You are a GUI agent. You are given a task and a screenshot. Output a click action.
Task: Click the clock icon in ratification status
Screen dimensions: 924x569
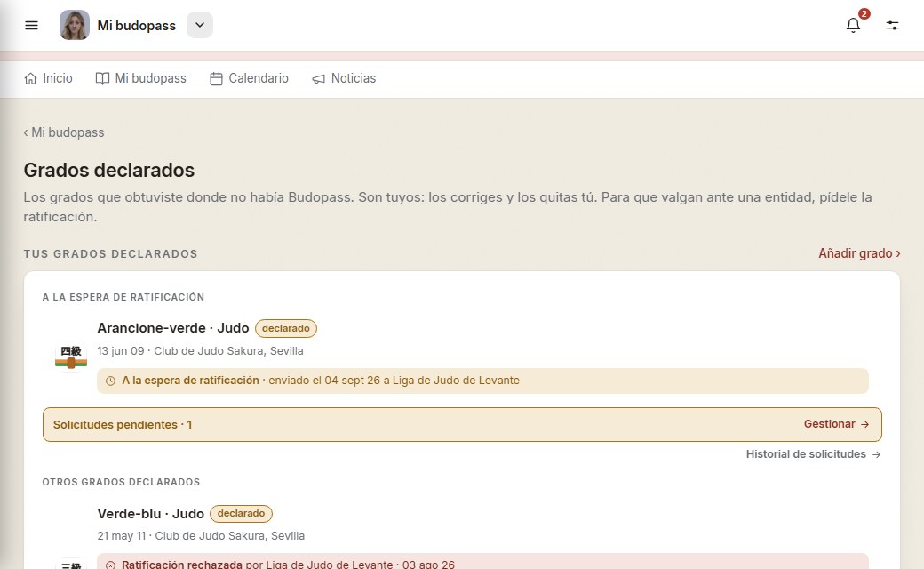point(110,381)
